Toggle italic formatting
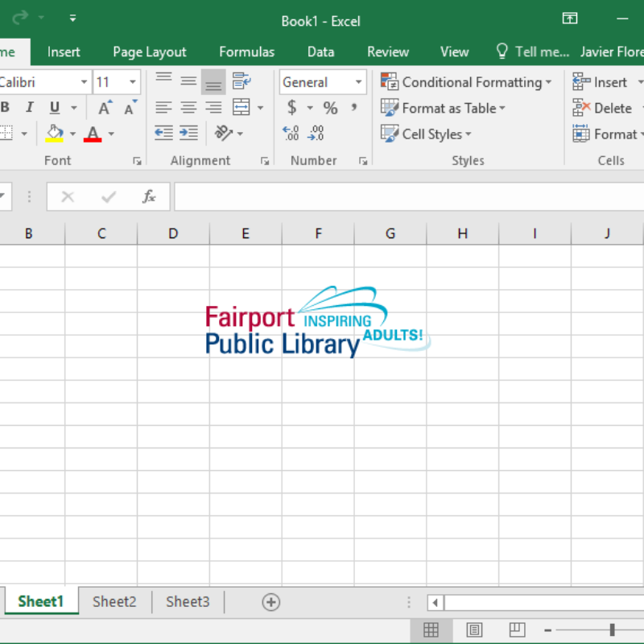644x644 pixels. tap(28, 107)
